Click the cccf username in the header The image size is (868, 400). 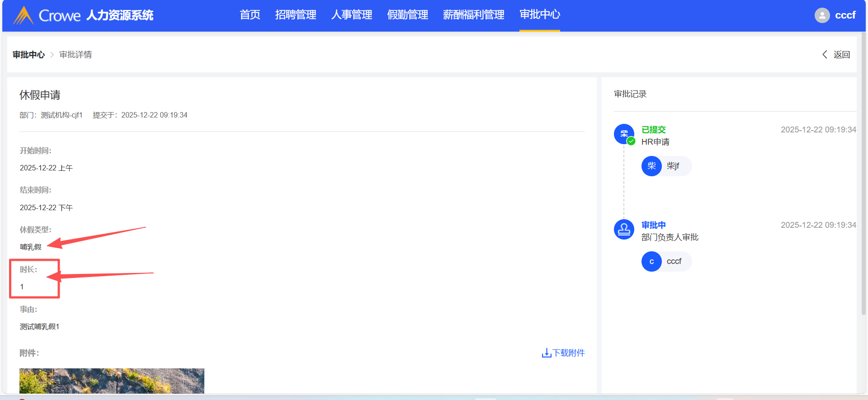[x=845, y=15]
